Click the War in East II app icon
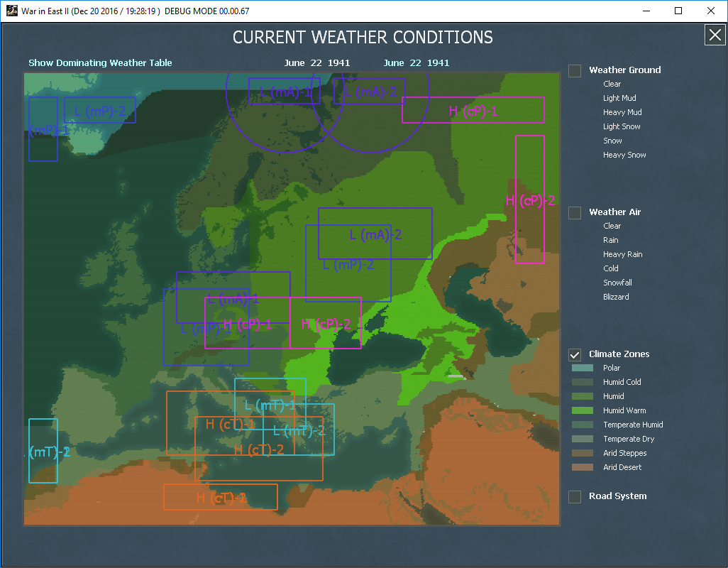This screenshot has width=728, height=568. pos(12,11)
